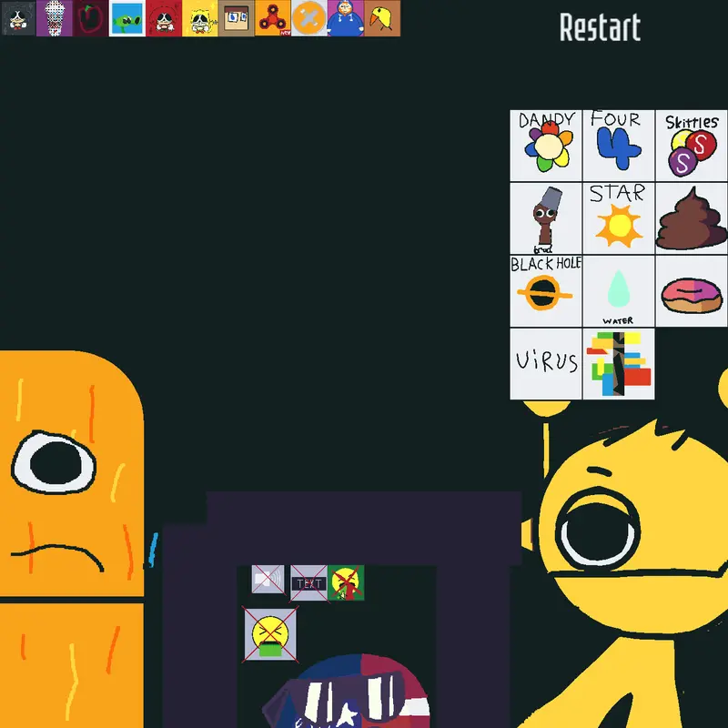Image resolution: width=728 pixels, height=728 pixels.
Task: Click the orange circle bandage X icon
Action: tap(309, 18)
